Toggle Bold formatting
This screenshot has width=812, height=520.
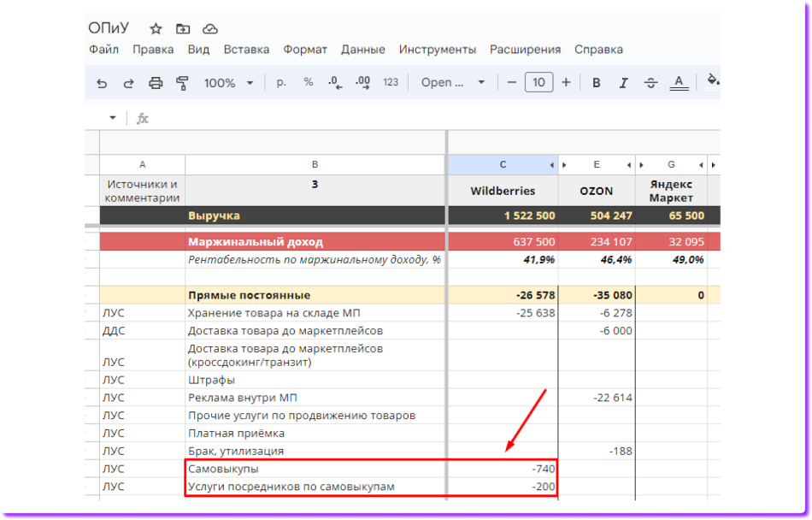597,83
